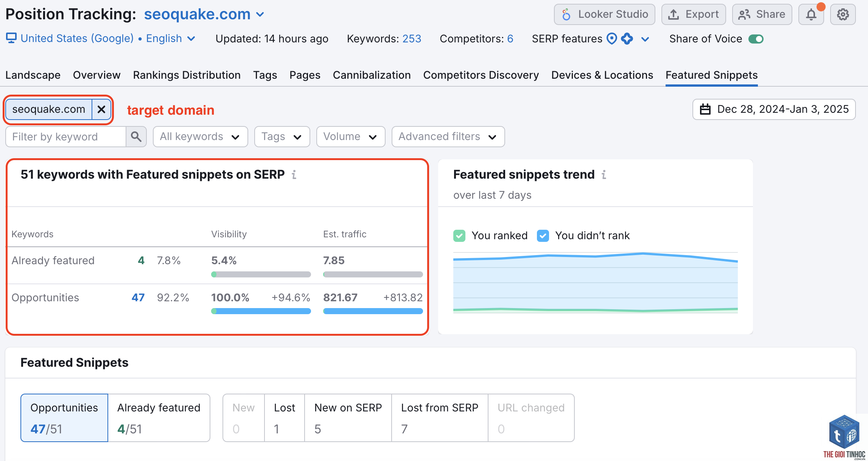Select the New on SERP 5 filter
The height and width of the screenshot is (461, 868).
(348, 418)
